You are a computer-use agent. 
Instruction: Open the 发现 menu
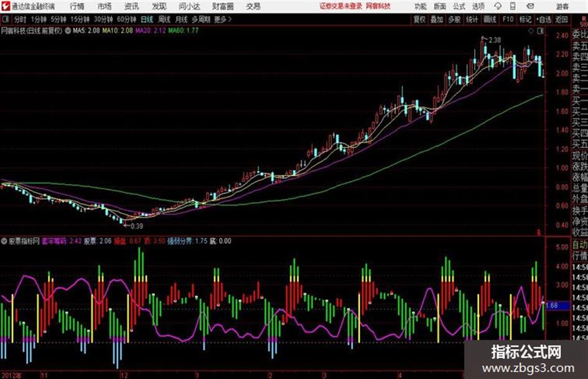coord(159,6)
